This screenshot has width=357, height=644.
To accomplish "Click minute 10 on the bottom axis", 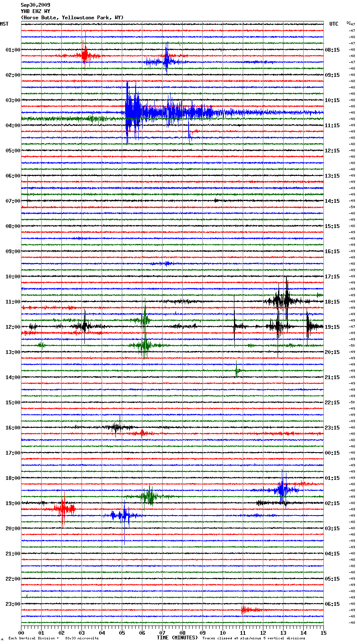I will click(223, 632).
